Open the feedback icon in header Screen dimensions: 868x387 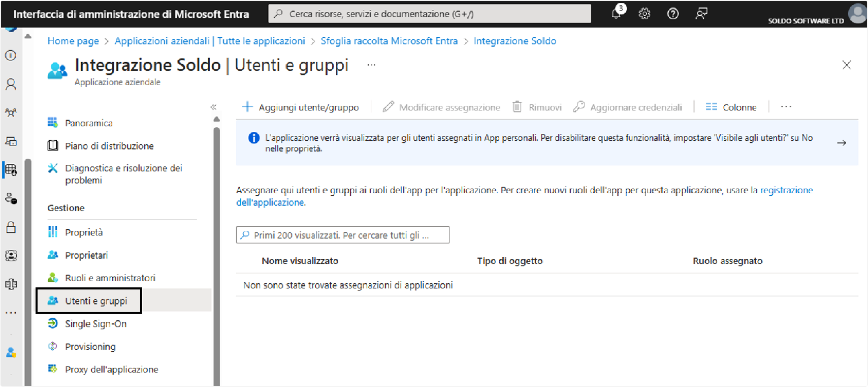click(x=701, y=14)
